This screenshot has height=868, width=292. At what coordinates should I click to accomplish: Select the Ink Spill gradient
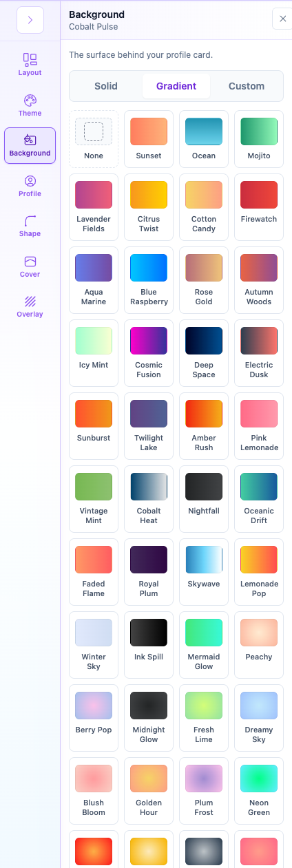[149, 645]
